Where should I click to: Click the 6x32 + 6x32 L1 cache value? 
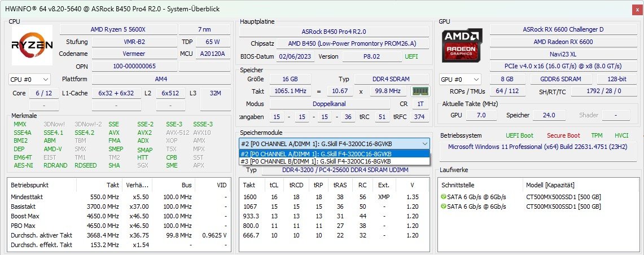click(x=116, y=93)
